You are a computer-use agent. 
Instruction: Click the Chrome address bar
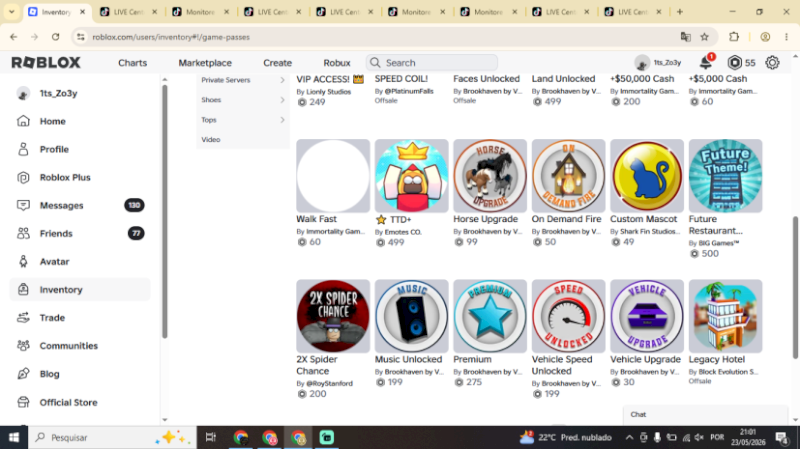(378, 37)
